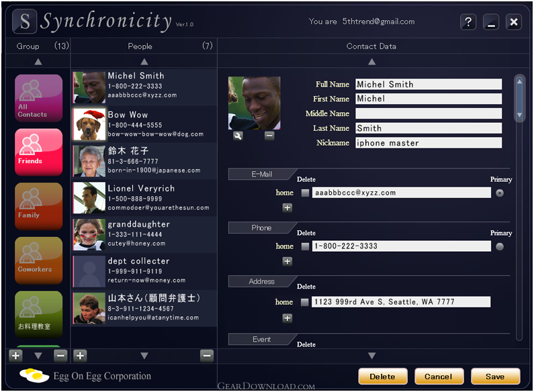Click the Cancel button
Image resolution: width=534 pixels, height=392 pixels.
(439, 377)
